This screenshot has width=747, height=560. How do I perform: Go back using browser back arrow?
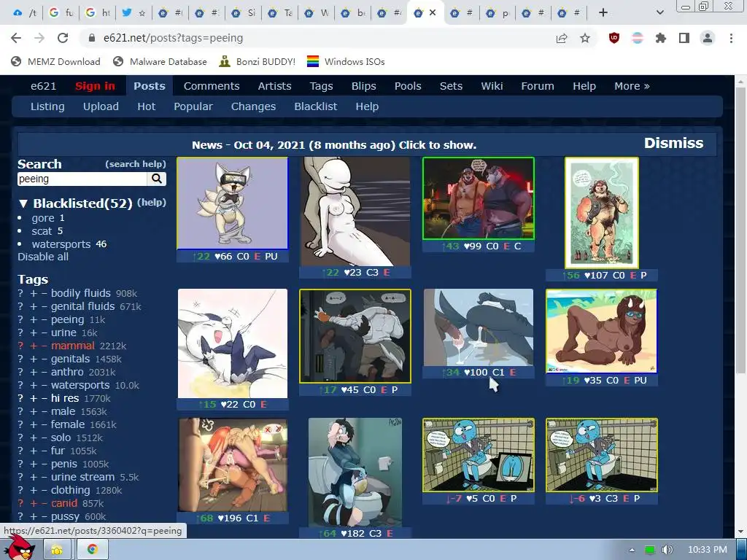tap(16, 38)
